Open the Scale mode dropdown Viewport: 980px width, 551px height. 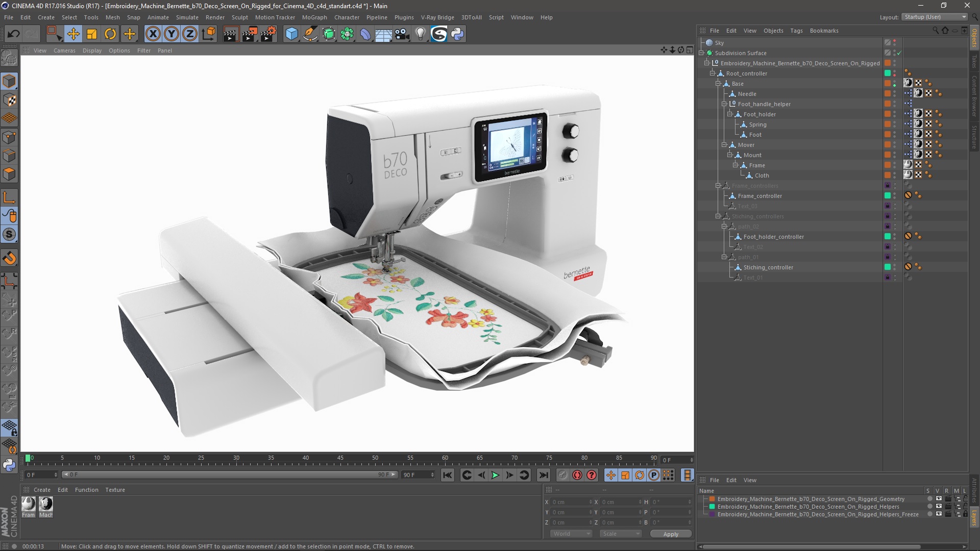click(x=620, y=534)
